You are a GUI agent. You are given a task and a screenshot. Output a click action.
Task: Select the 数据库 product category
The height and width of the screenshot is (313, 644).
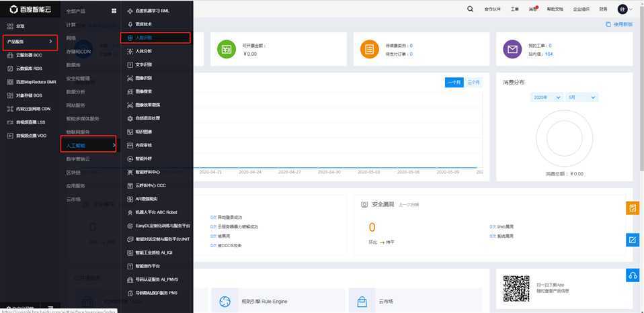pos(73,64)
